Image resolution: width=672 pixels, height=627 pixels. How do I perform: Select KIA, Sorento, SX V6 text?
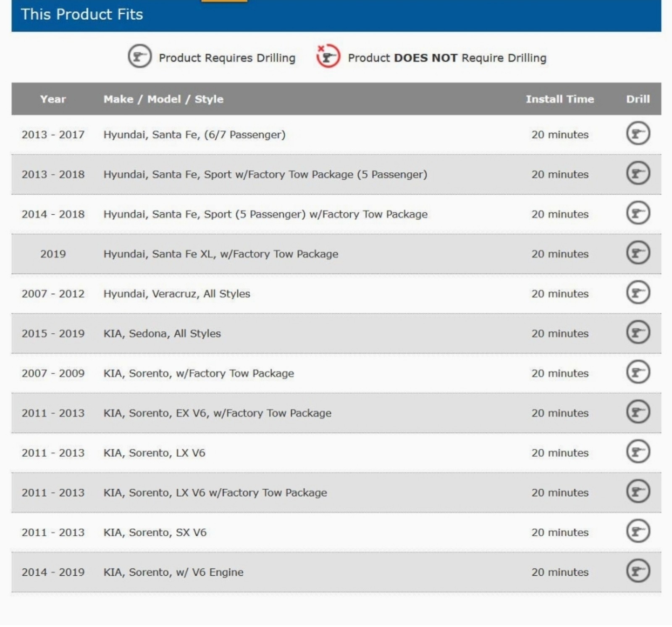155,532
